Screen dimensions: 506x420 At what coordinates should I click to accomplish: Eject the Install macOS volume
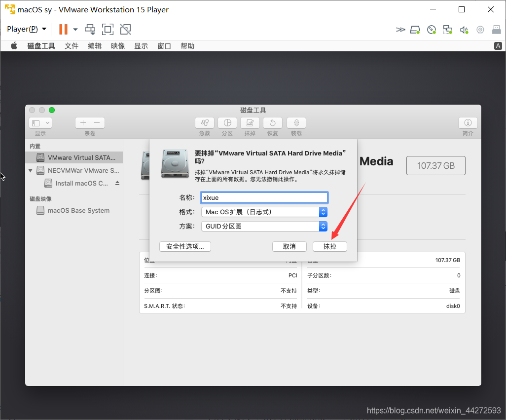tap(117, 183)
